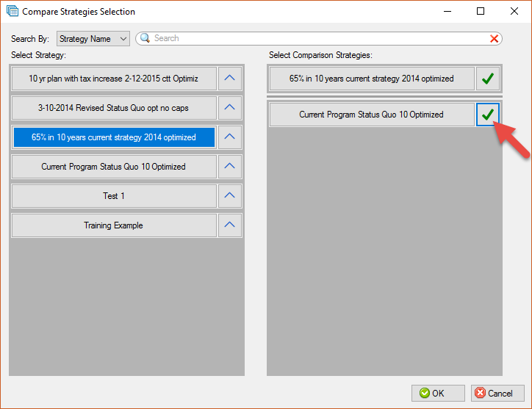Click the magnifier search icon
Viewport: 532px width, 409px height.
click(x=145, y=38)
